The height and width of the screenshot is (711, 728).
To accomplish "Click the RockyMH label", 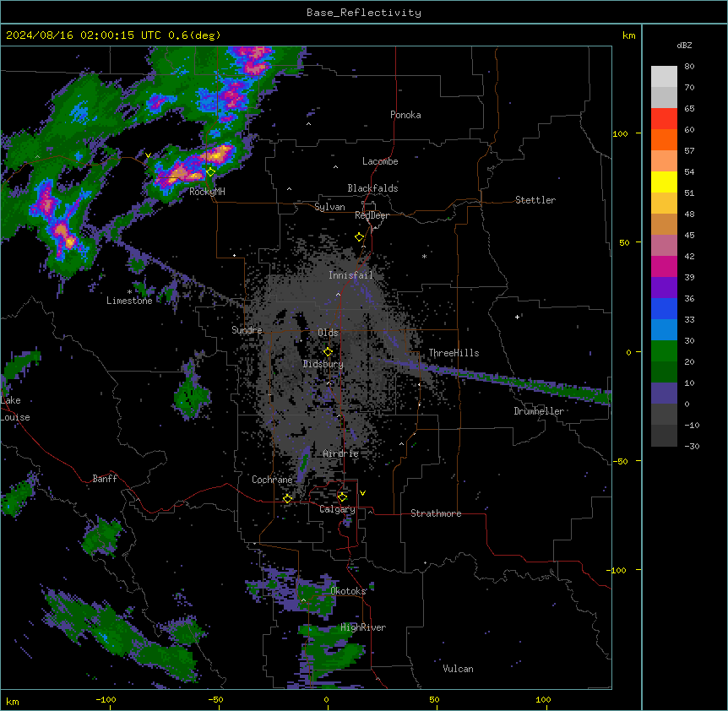I will click(207, 192).
